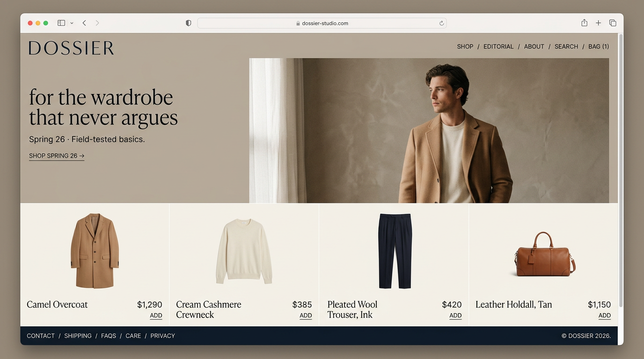Image resolution: width=644 pixels, height=359 pixels.
Task: Add Camel Overcoat to bag
Action: pos(156,316)
